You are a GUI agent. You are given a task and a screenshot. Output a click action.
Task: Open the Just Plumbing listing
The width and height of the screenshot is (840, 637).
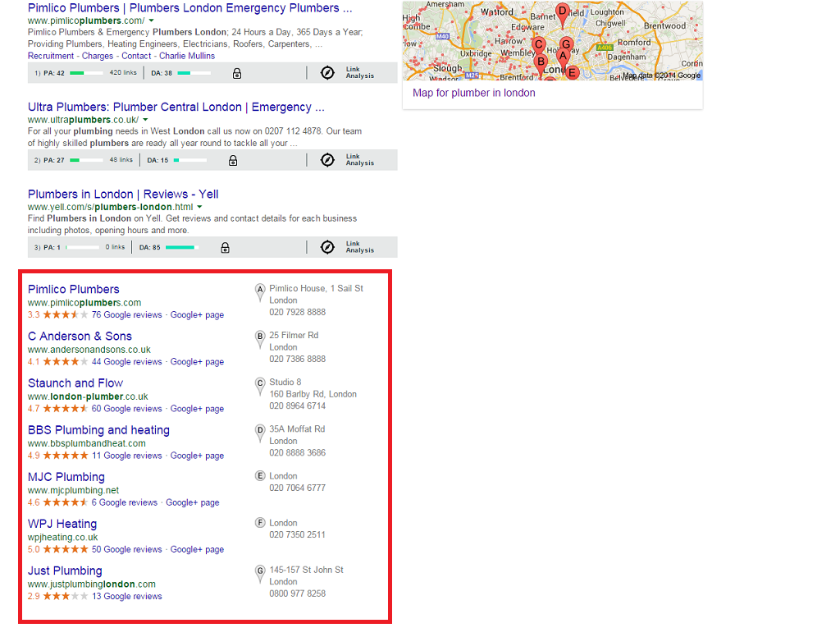pyautogui.click(x=65, y=571)
